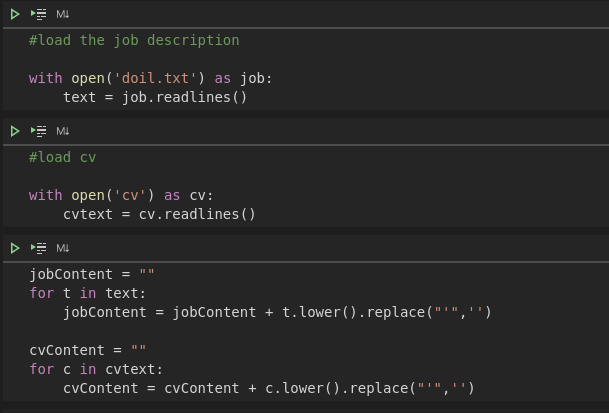The image size is (609, 413).
Task: Click the '#load the job description' comment
Action: 134,41
